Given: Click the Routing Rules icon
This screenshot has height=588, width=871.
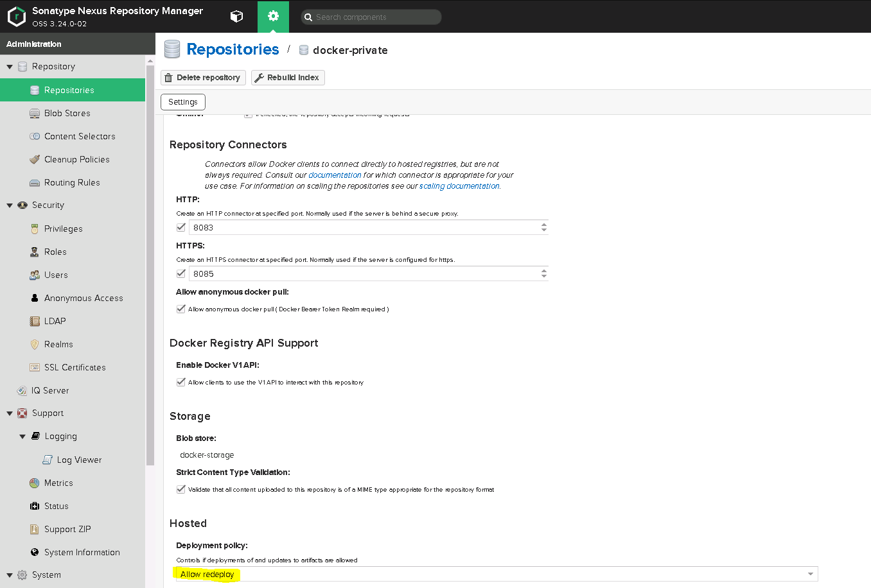Looking at the screenshot, I should (x=35, y=182).
